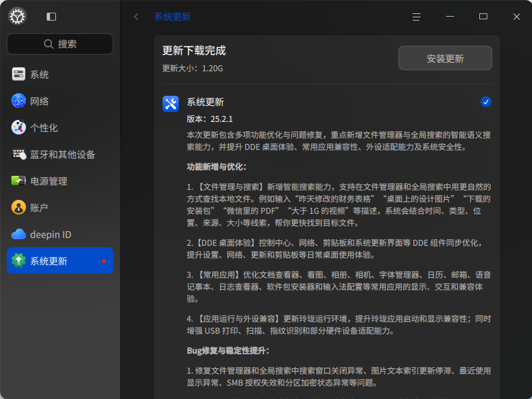Open the hamburger main menu

416,17
